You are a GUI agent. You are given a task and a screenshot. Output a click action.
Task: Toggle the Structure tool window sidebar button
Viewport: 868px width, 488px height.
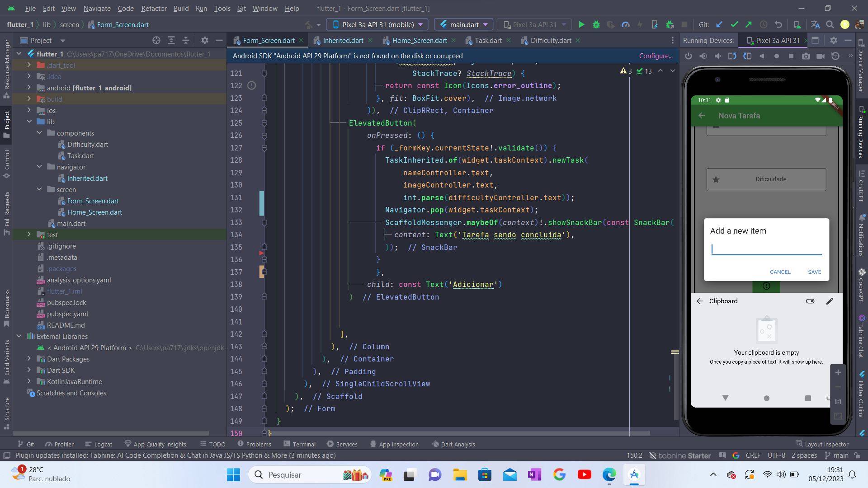point(6,413)
